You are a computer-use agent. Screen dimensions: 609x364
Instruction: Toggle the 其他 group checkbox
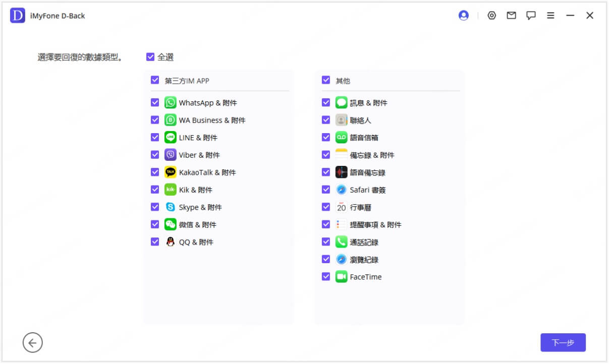point(326,80)
